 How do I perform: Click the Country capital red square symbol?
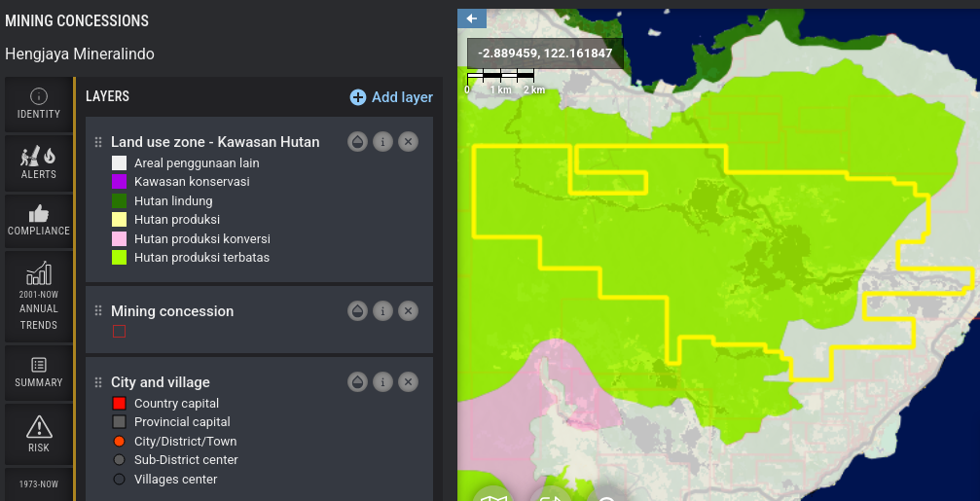click(120, 404)
